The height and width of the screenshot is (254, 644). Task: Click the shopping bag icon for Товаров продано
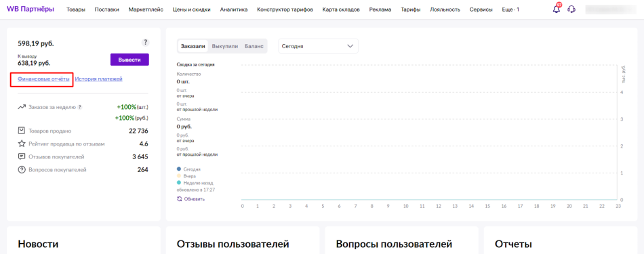coord(22,131)
